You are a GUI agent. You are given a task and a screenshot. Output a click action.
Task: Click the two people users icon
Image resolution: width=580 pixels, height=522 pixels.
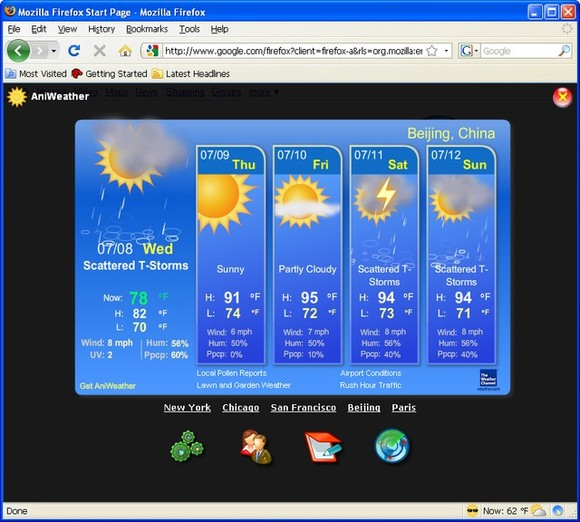point(256,446)
